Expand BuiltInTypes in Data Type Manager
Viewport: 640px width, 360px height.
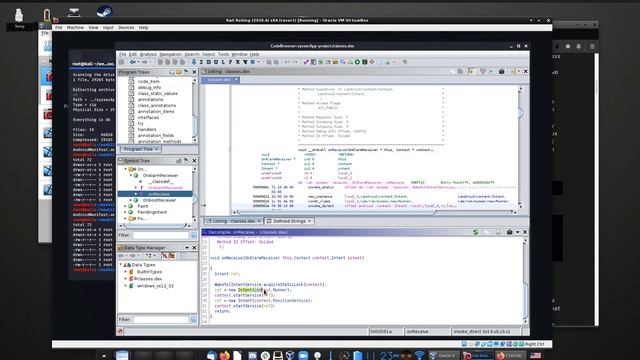coord(126,272)
